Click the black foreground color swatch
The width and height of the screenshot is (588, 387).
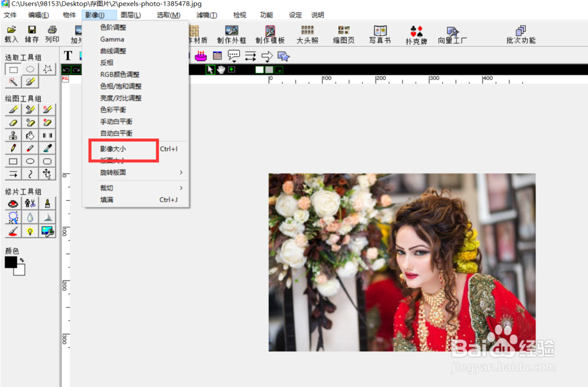pyautogui.click(x=10, y=262)
